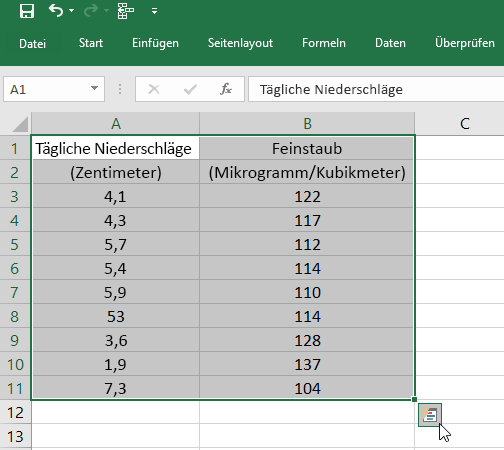This screenshot has height=450, width=504.
Task: Click the form/hierarchy icon in quick access toolbar
Action: 126,11
